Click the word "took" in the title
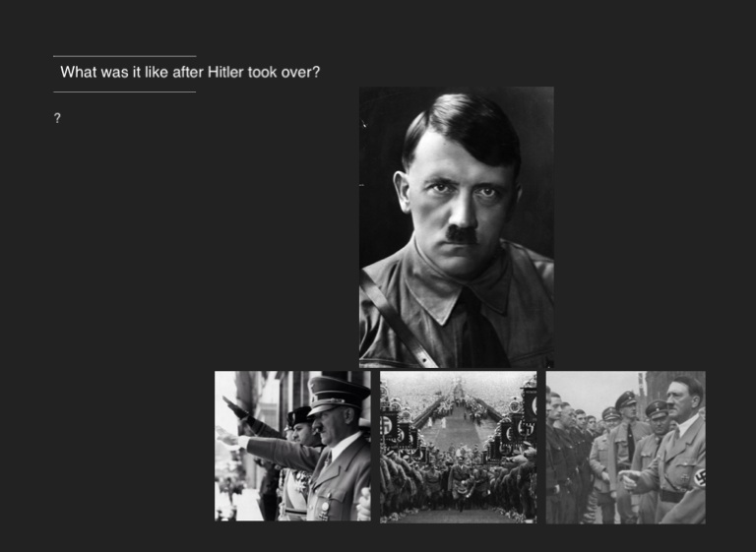The height and width of the screenshot is (552, 756). point(264,73)
